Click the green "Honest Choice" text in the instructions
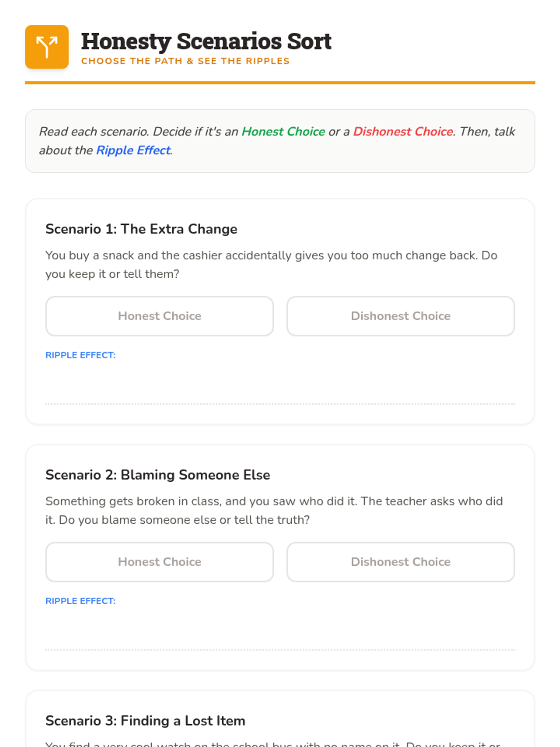560x747 pixels. pyautogui.click(x=283, y=132)
